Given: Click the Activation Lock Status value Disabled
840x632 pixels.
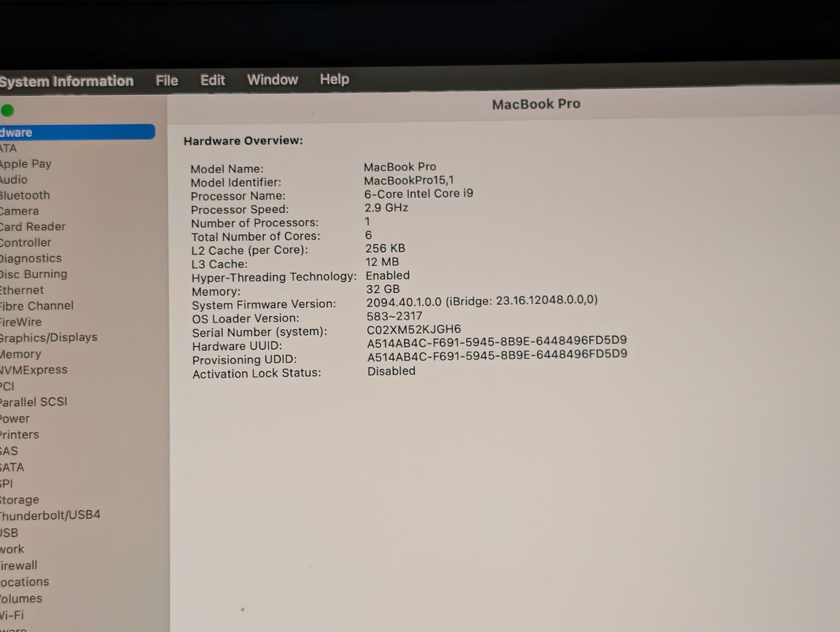Looking at the screenshot, I should tap(392, 371).
